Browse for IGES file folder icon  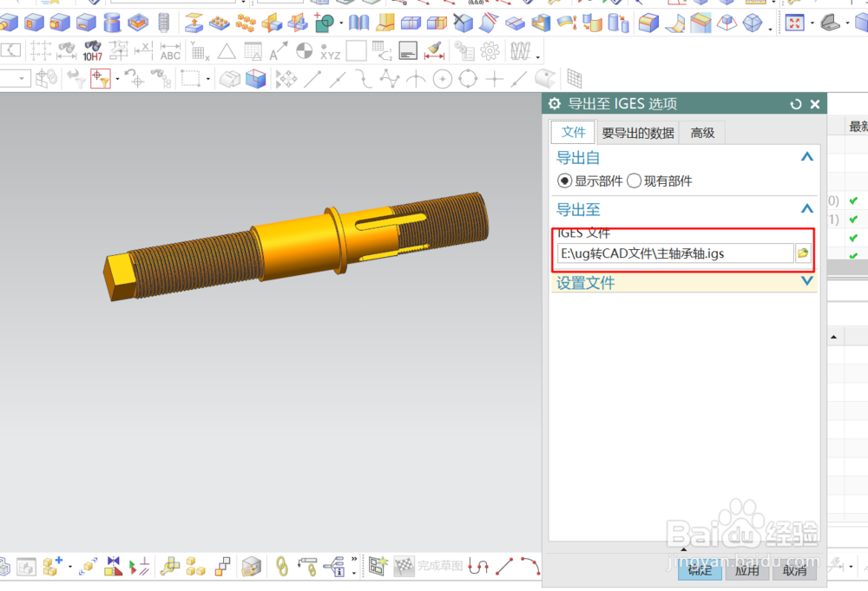coord(803,253)
